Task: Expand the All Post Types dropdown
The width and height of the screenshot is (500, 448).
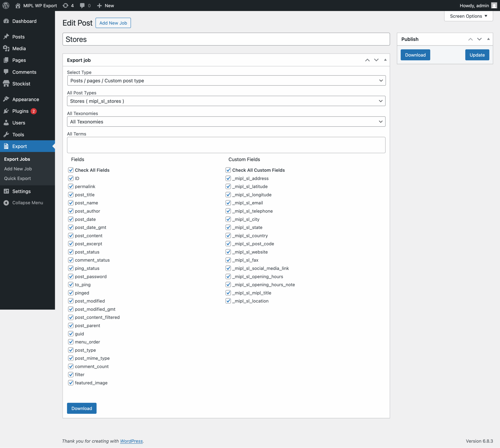Action: [x=226, y=101]
